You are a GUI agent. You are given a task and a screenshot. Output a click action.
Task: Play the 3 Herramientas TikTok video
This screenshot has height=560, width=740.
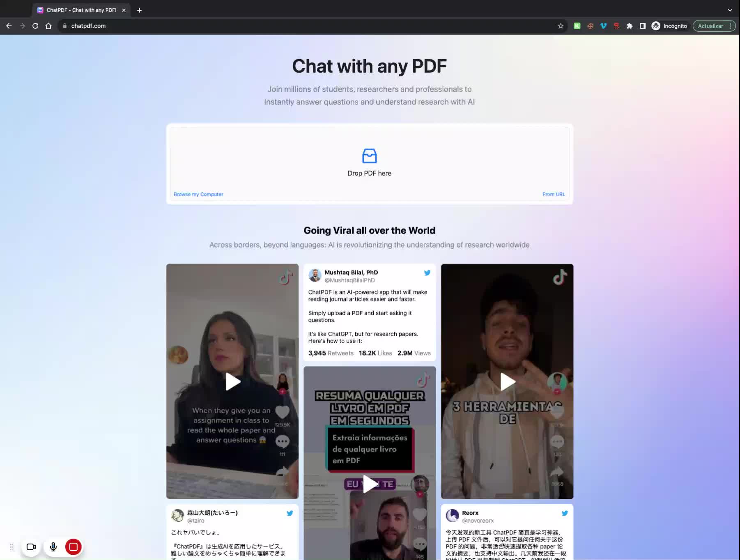click(x=507, y=382)
